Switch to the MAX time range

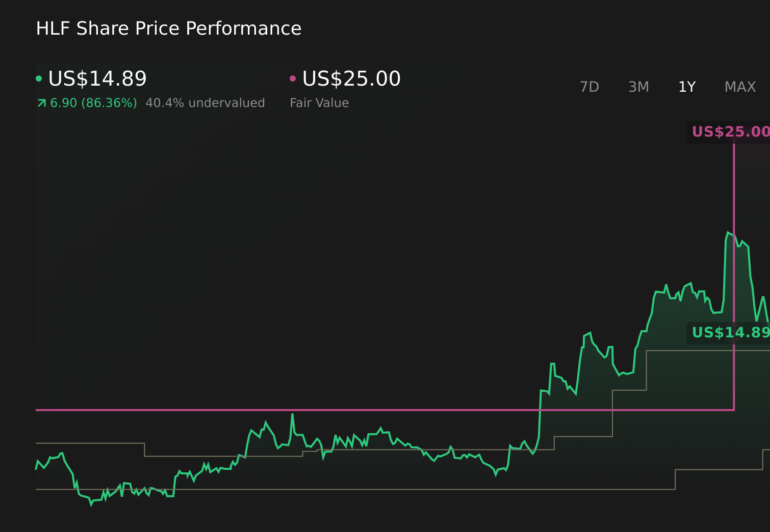739,87
